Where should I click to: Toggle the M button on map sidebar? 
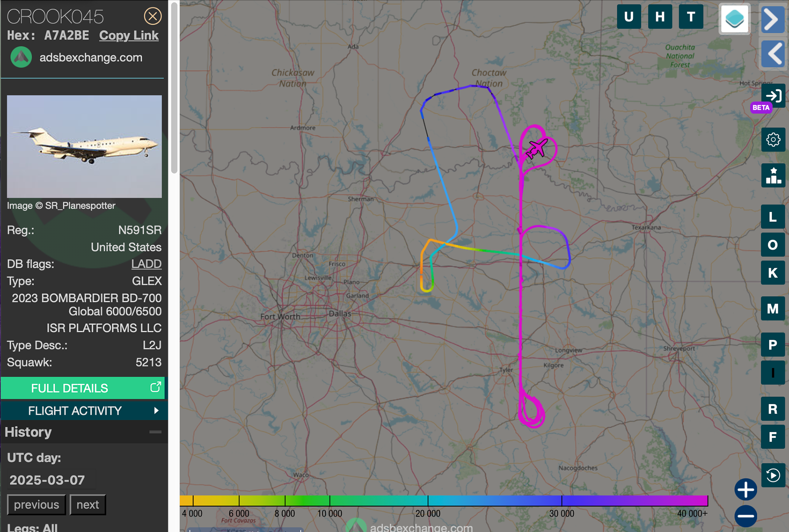click(773, 309)
